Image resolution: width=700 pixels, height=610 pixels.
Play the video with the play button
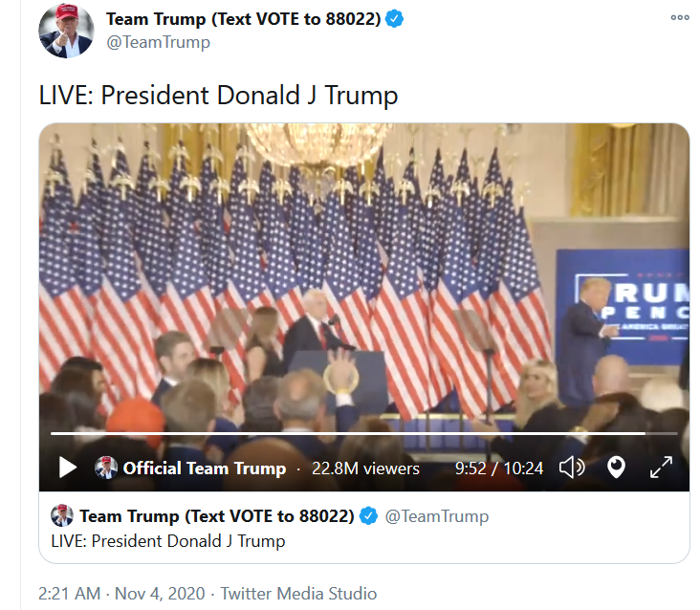(67, 468)
